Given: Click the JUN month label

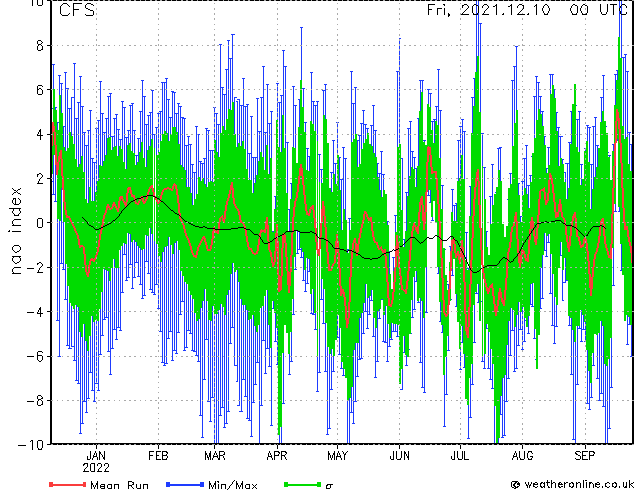Looking at the screenshot, I should tap(399, 456).
